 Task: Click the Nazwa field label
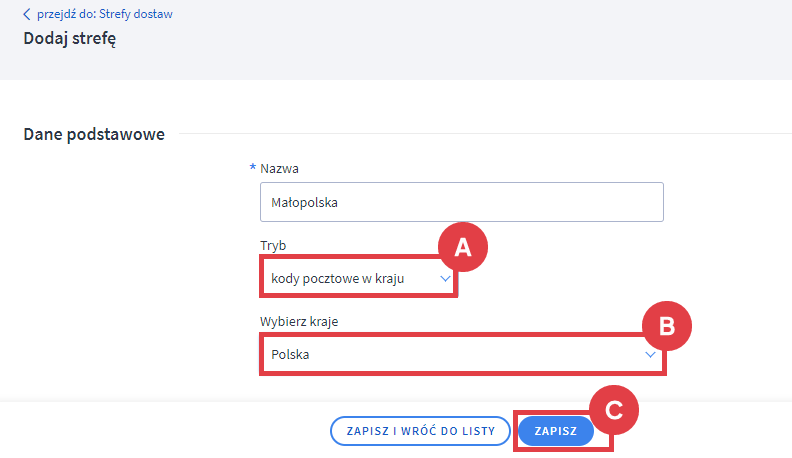(x=279, y=168)
